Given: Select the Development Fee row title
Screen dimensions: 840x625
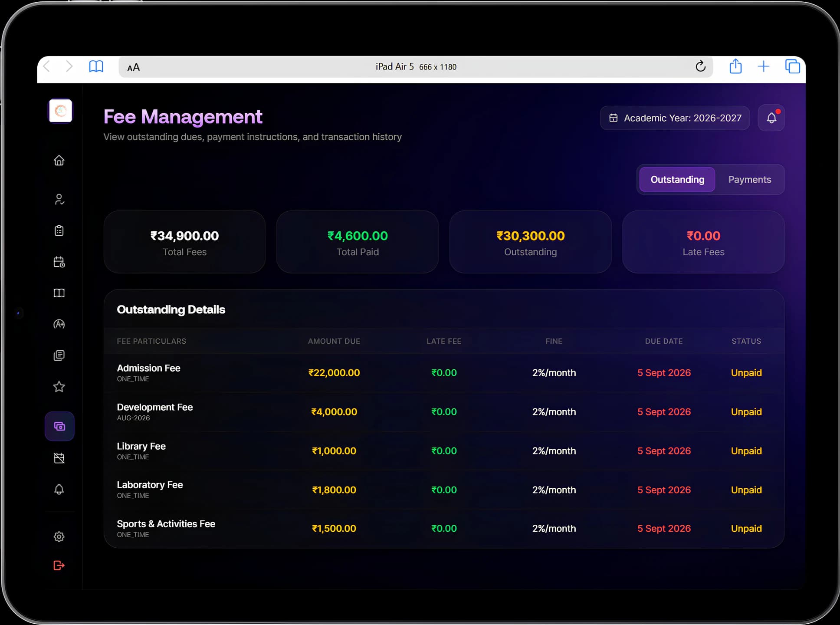Looking at the screenshot, I should (154, 407).
